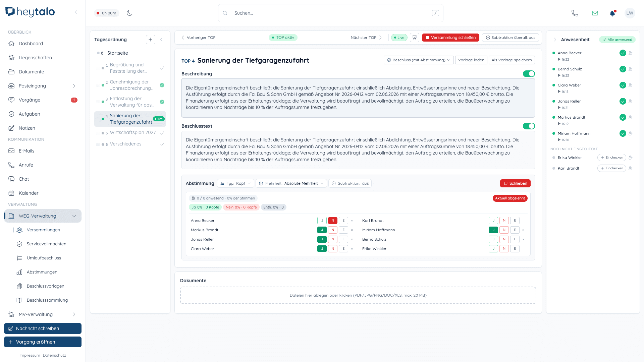The height and width of the screenshot is (362, 644).
Task: Open notifications bell icon
Action: click(612, 13)
